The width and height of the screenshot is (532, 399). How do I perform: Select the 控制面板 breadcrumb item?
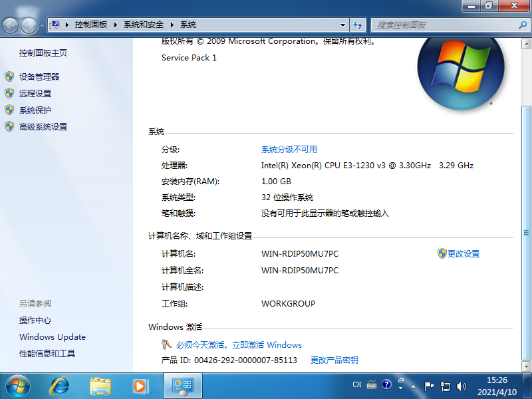90,25
